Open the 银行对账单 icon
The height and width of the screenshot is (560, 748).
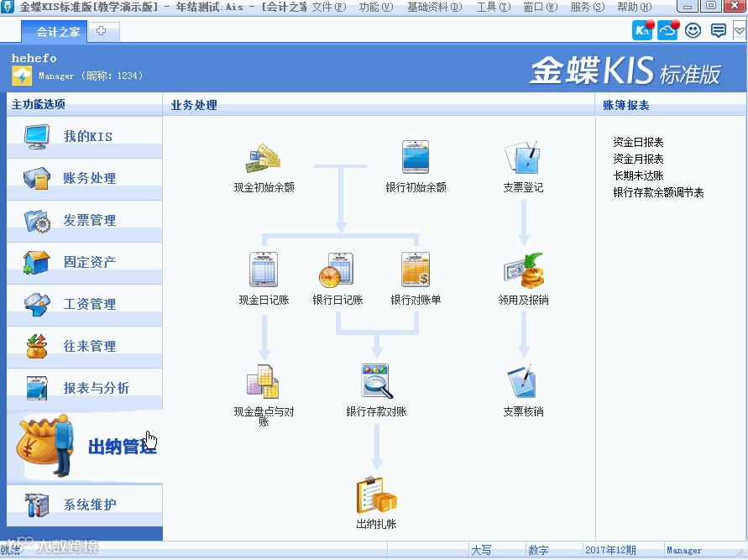point(416,270)
